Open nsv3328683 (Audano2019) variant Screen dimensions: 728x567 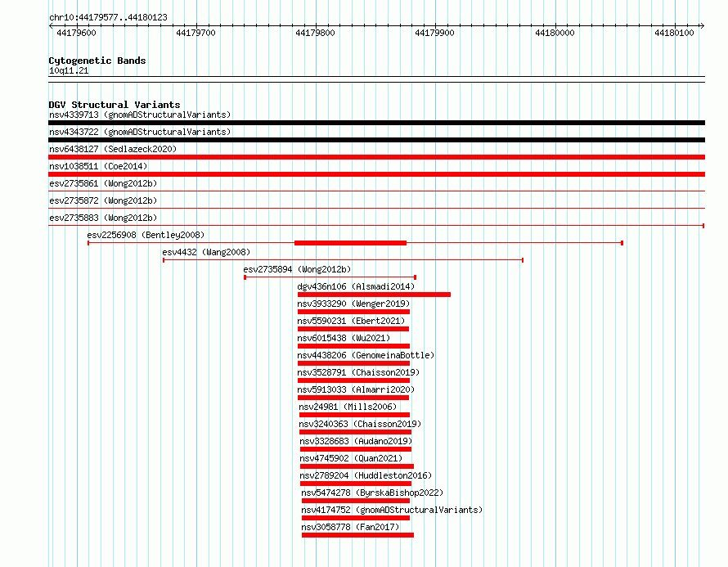(x=356, y=441)
